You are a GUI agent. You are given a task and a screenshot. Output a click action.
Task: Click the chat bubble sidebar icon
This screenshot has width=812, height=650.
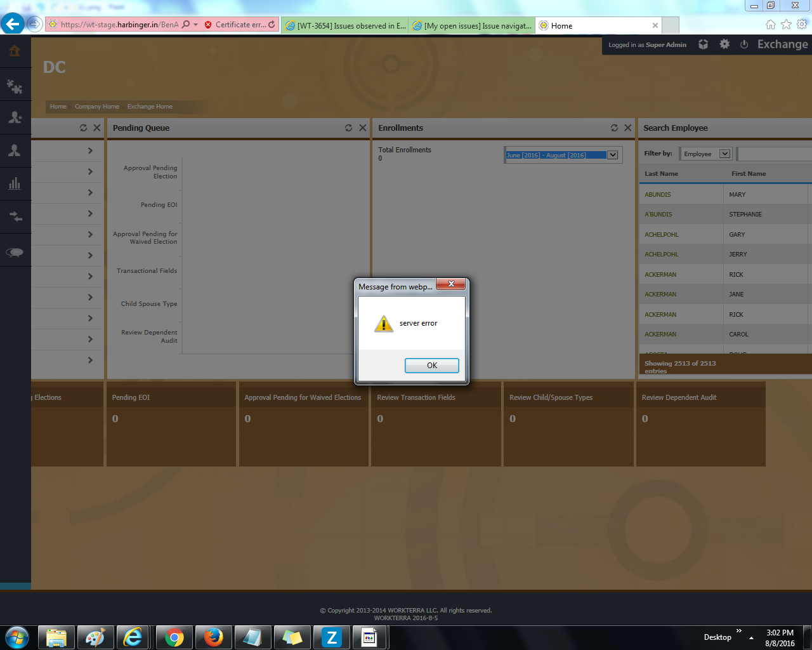15,253
